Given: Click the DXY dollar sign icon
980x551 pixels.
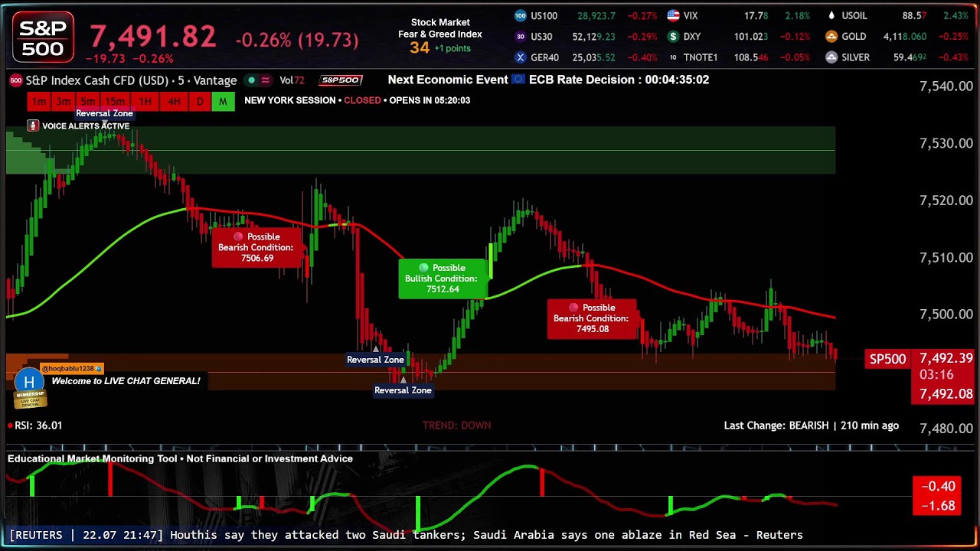Looking at the screenshot, I should click(x=673, y=36).
